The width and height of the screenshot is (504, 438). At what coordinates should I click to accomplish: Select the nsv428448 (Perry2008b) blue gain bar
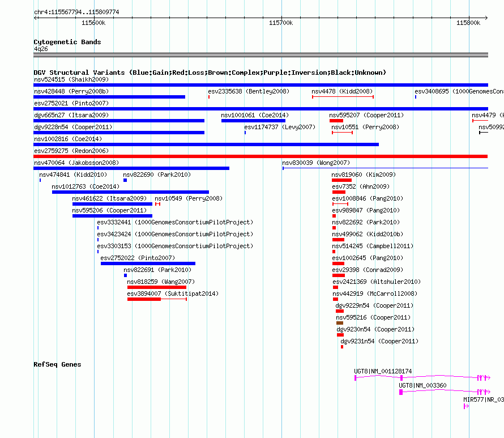click(x=109, y=97)
